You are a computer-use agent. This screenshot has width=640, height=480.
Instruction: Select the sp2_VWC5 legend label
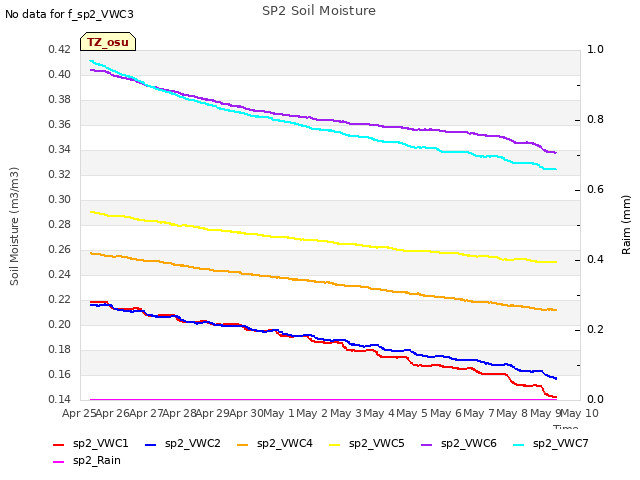377,444
